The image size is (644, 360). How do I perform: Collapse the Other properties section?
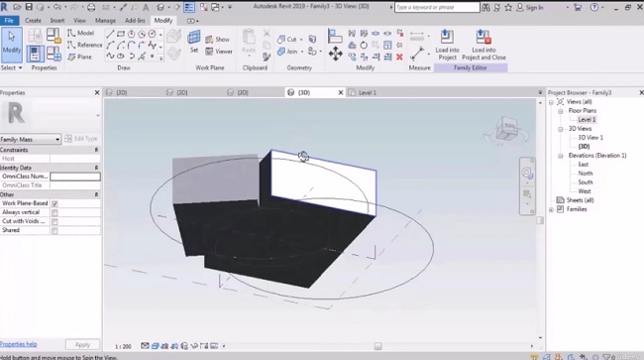[96, 194]
